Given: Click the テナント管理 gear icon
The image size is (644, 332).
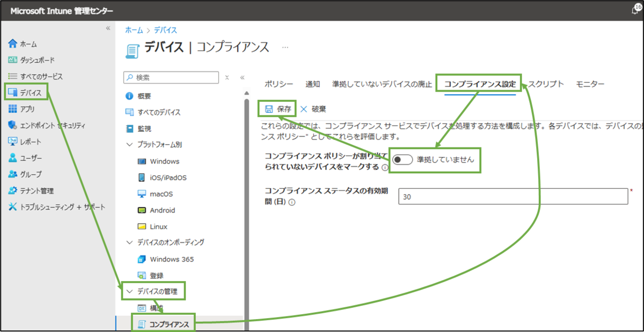Looking at the screenshot, I should tap(13, 190).
